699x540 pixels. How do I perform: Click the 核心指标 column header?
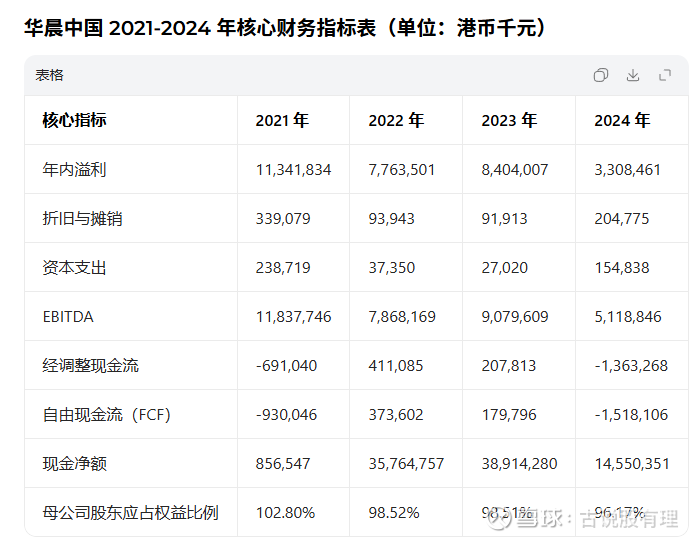pyautogui.click(x=74, y=120)
